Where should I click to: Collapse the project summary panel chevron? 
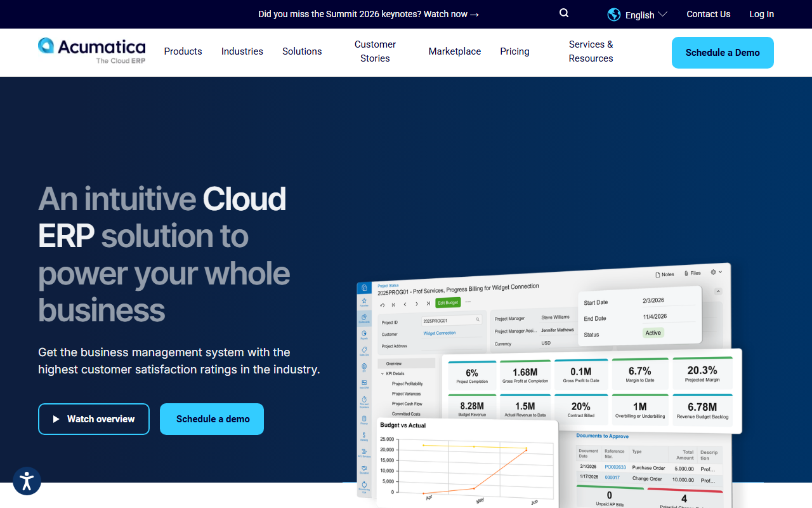(718, 291)
